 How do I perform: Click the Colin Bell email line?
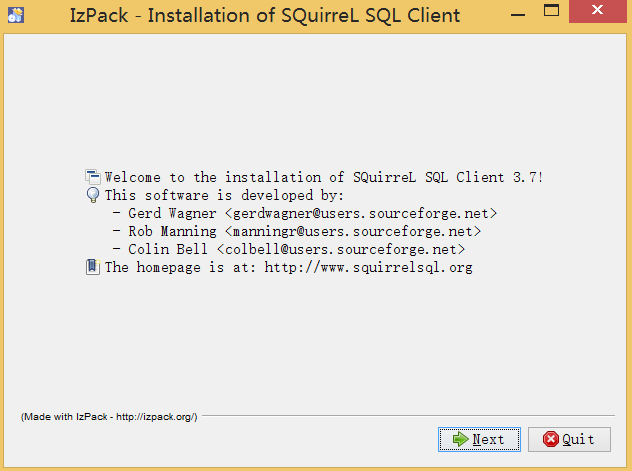pos(289,249)
